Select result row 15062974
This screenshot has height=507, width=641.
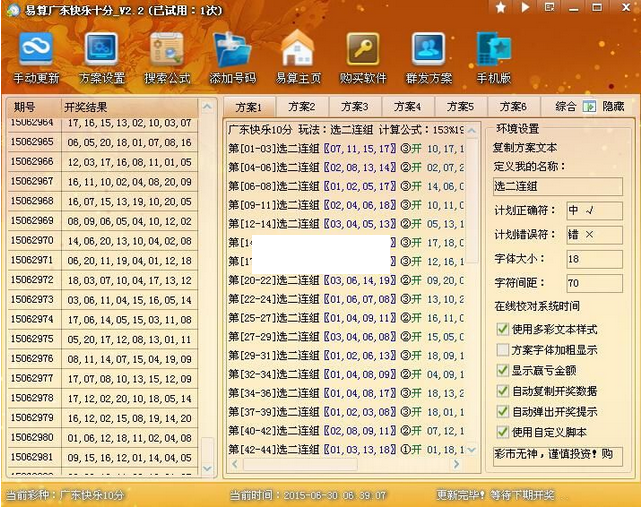[102, 319]
